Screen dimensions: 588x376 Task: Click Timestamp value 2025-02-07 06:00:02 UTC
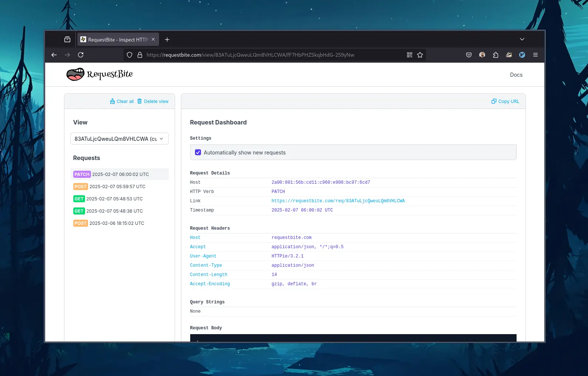tap(302, 210)
